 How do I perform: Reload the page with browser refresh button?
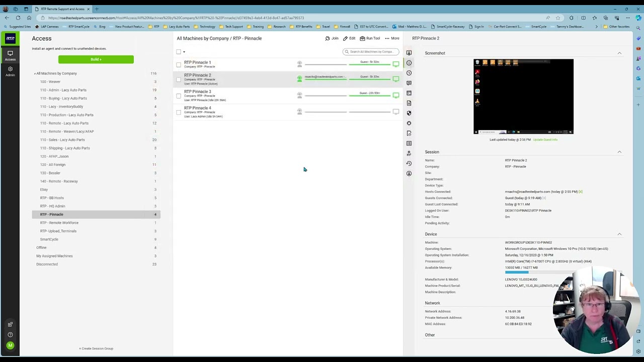[x=18, y=18]
